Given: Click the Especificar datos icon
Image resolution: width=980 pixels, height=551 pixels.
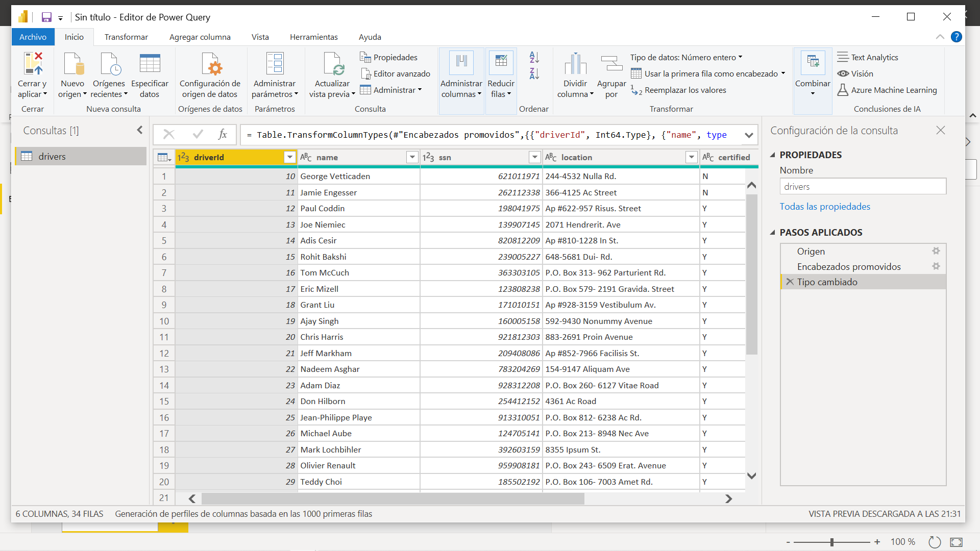Looking at the screenshot, I should pyautogui.click(x=150, y=64).
